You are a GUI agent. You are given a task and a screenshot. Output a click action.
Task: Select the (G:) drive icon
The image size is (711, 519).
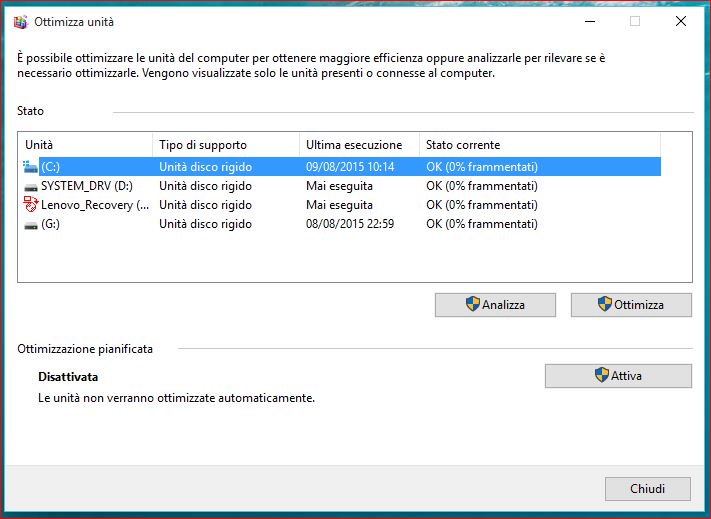pos(30,224)
